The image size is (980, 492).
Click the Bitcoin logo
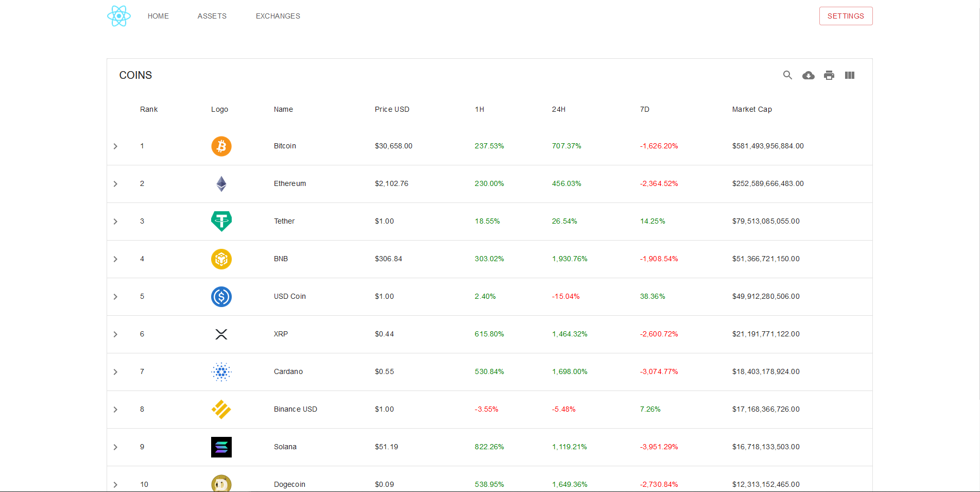(x=221, y=146)
